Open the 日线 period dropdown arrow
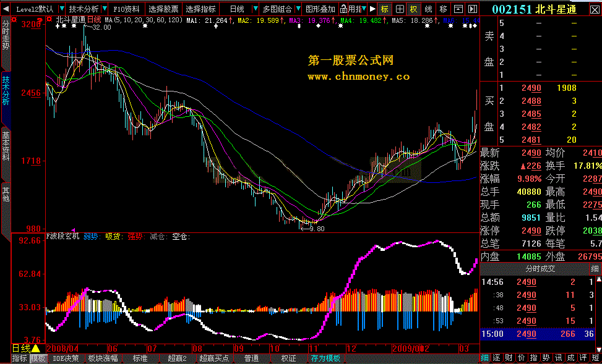The height and width of the screenshot is (364, 602). tap(256, 9)
